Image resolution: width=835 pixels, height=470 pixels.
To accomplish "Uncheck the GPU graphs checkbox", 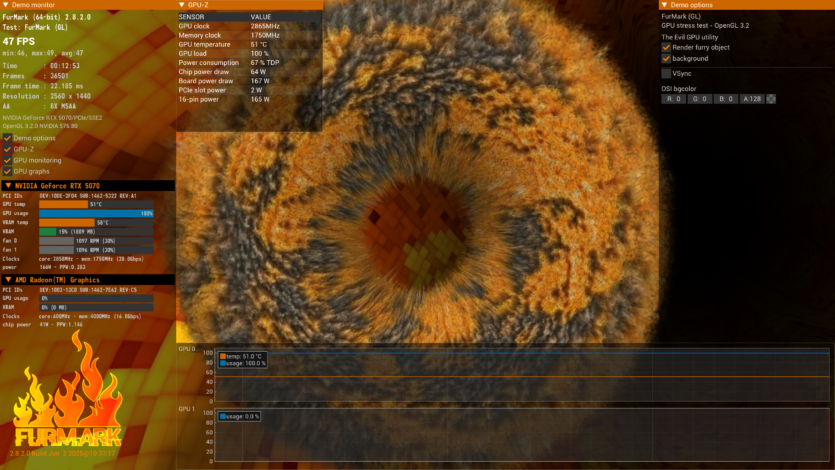I will click(x=7, y=171).
